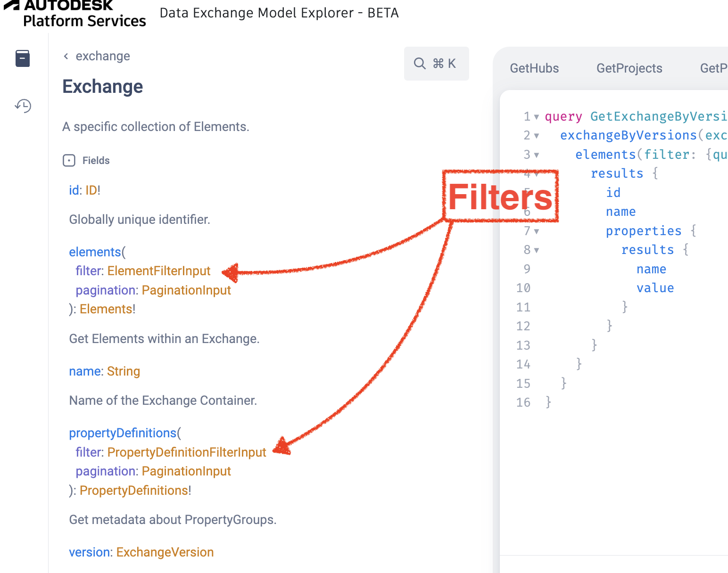728x573 pixels.
Task: Open the PropertyDefinitions return type
Action: pyautogui.click(x=134, y=491)
